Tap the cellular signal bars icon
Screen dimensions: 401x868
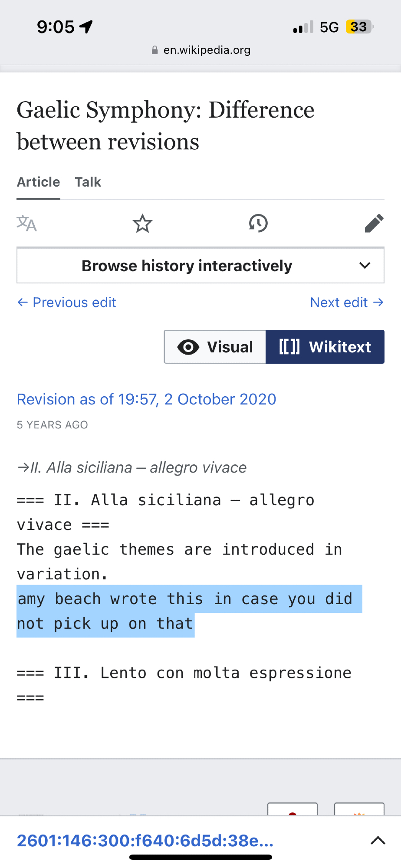(303, 27)
